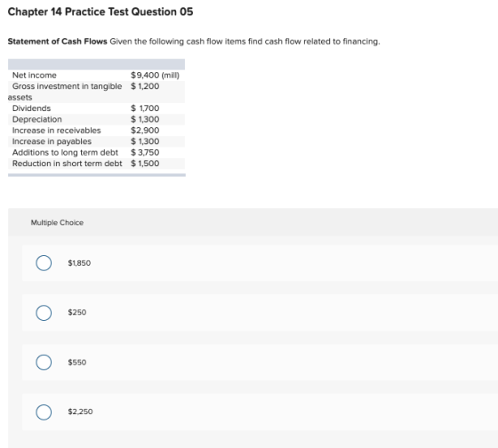Click Gross investment in tangible assets label
Image resolution: width=498 pixels, height=448 pixels.
coord(65,92)
